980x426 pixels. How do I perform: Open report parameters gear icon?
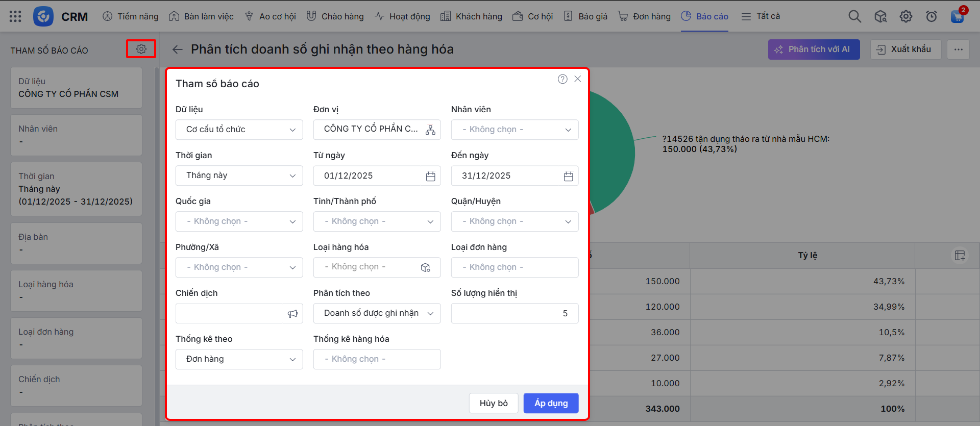click(141, 49)
